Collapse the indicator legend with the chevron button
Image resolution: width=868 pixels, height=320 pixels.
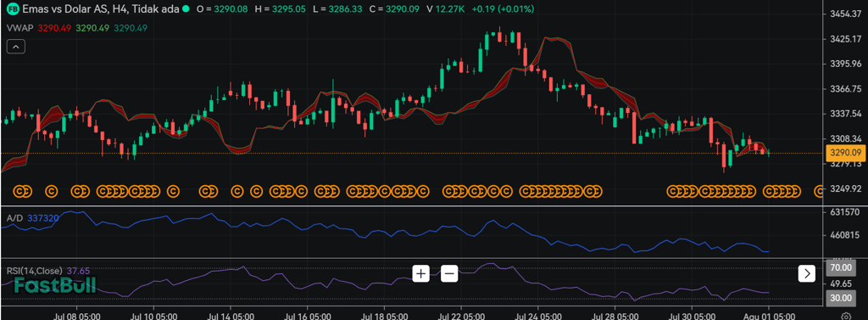pos(15,48)
